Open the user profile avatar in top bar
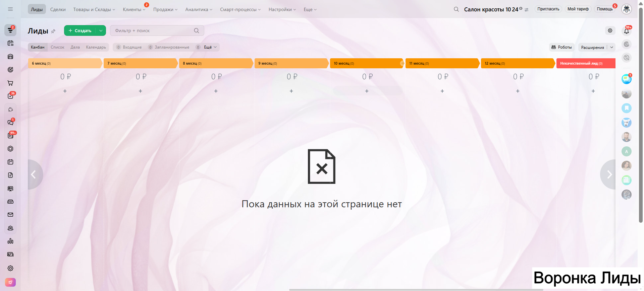The image size is (644, 291). click(627, 9)
